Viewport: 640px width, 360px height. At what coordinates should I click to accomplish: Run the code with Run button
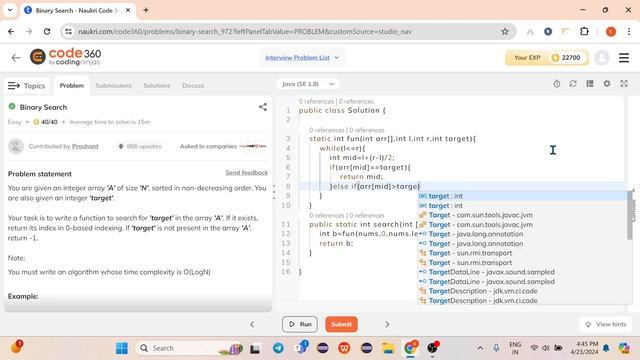point(300,324)
